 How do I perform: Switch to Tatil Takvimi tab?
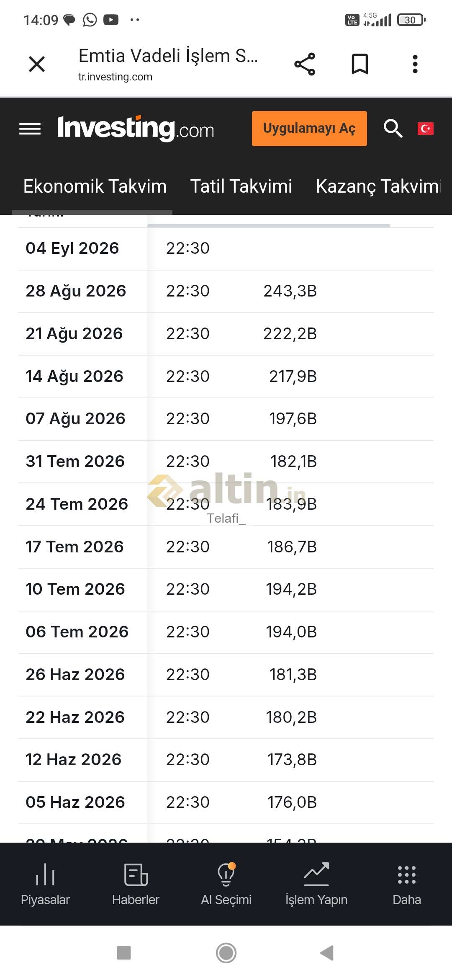point(241,186)
